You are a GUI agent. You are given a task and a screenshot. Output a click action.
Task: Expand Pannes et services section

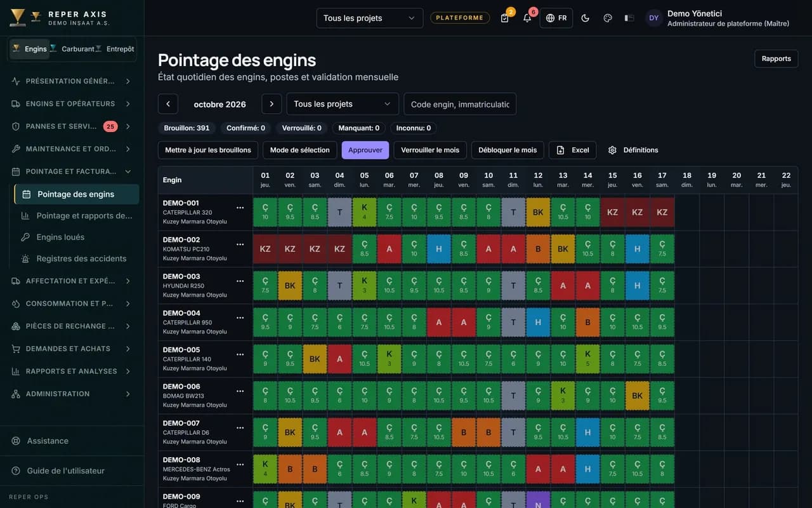(x=72, y=126)
